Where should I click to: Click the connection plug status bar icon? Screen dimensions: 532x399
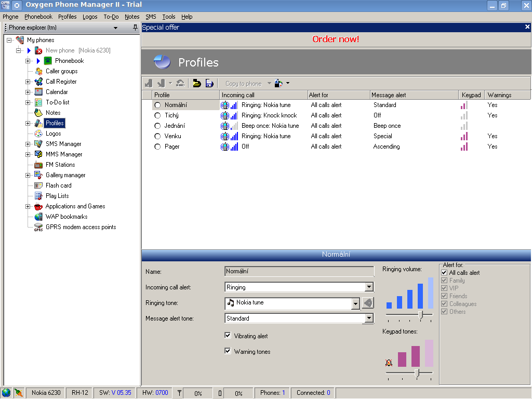tap(19, 393)
